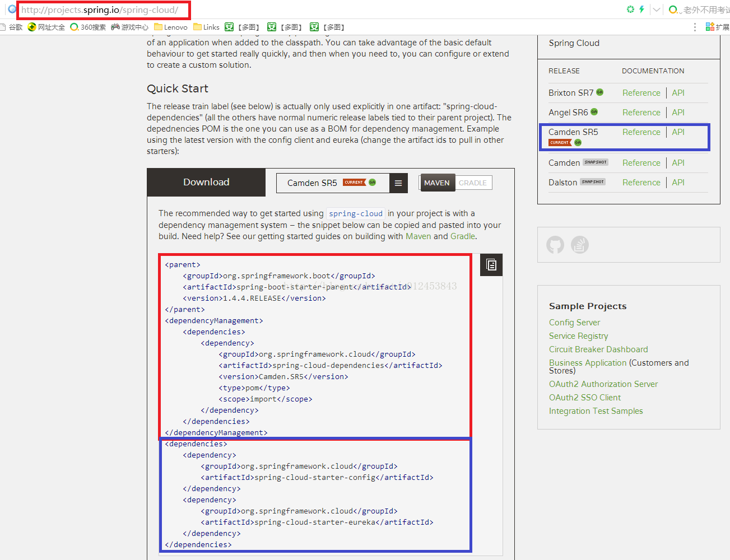This screenshot has height=560, width=730.
Task: Open the 扩展 extensions button
Action: pyautogui.click(x=718, y=27)
